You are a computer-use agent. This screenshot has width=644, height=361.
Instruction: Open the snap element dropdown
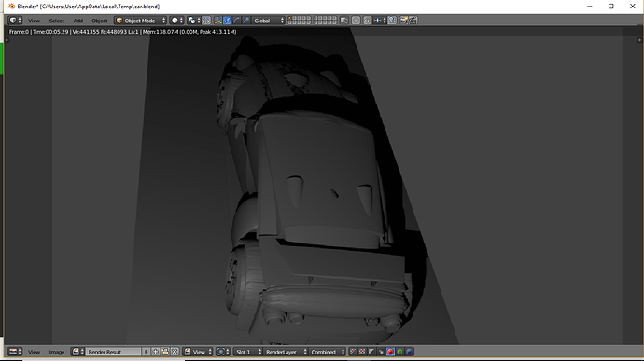380,21
